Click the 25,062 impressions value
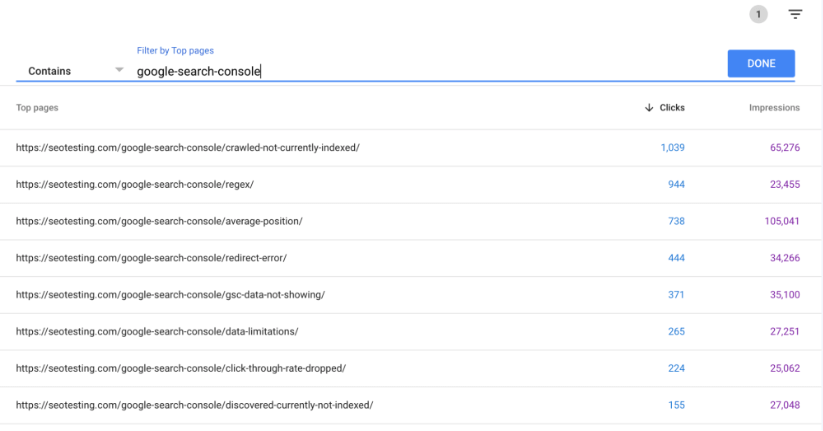823x431 pixels. [785, 368]
